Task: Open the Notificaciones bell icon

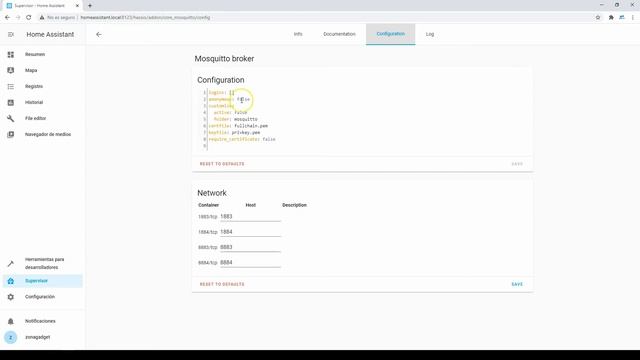Action: coord(11,321)
